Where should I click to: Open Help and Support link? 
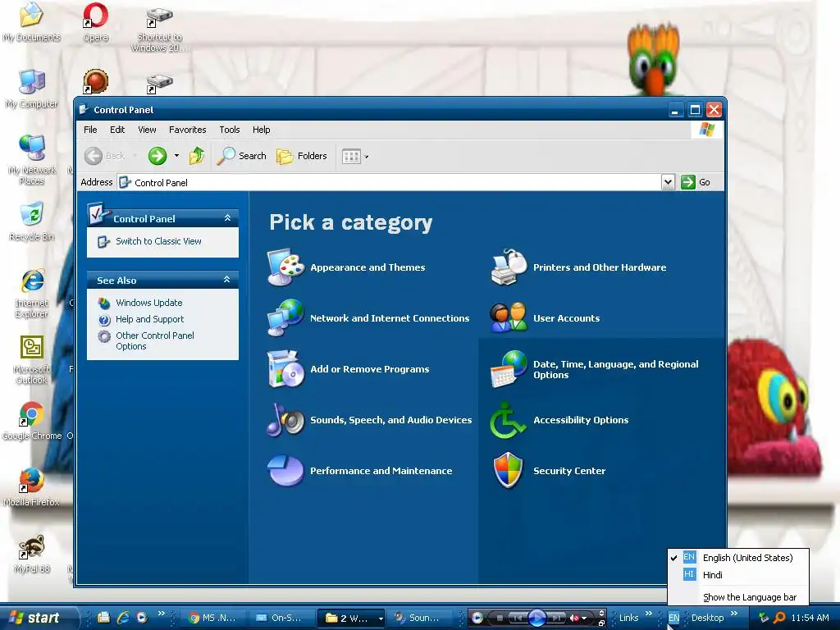[x=149, y=319]
